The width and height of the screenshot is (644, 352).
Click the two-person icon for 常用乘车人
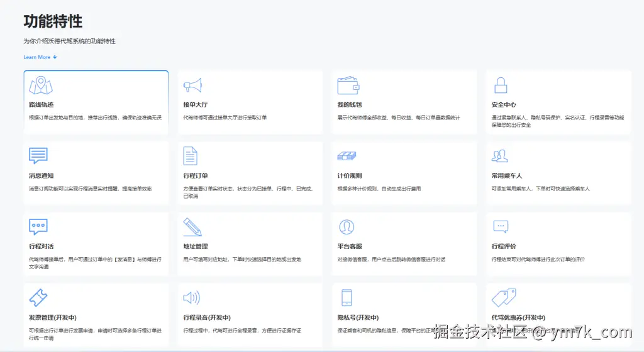point(500,156)
